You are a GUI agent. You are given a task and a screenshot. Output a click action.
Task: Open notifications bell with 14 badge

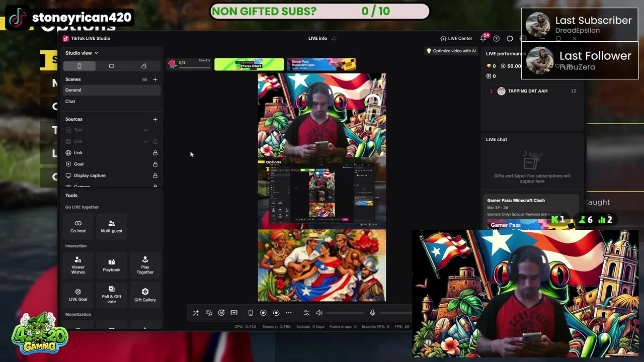pyautogui.click(x=484, y=38)
